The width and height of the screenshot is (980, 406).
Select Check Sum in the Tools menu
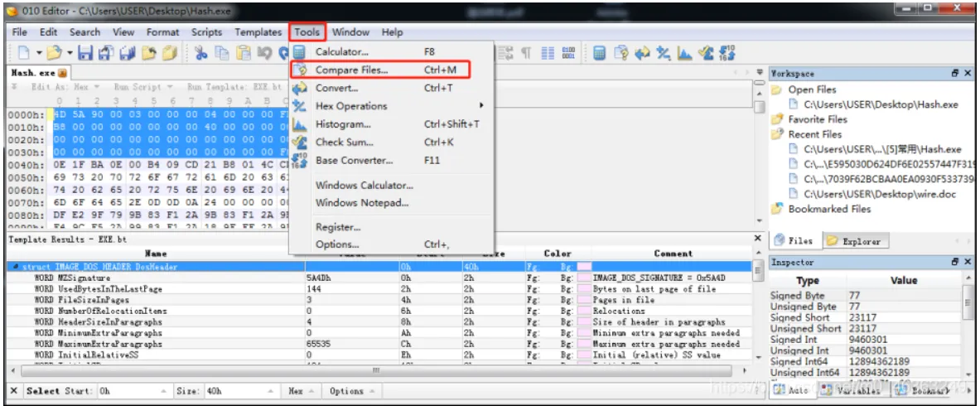pyautogui.click(x=391, y=143)
